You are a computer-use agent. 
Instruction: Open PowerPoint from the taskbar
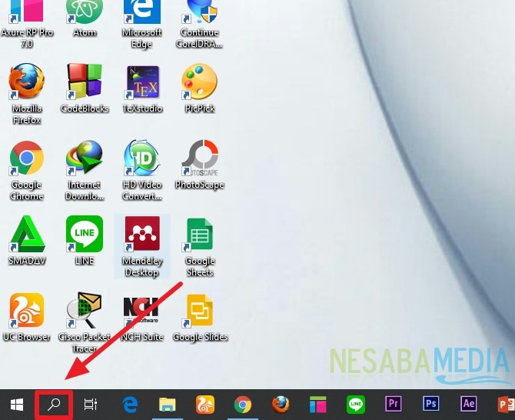coord(506,404)
